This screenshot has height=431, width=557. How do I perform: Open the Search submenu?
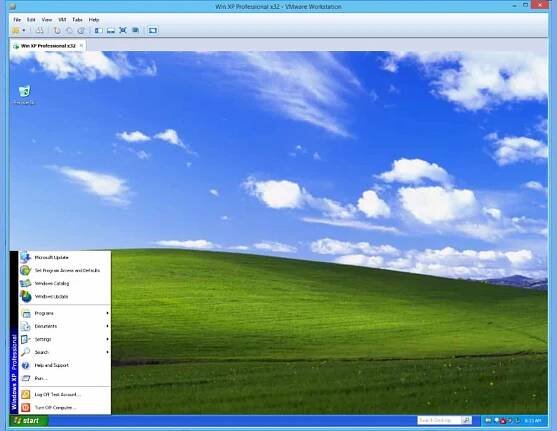click(65, 352)
